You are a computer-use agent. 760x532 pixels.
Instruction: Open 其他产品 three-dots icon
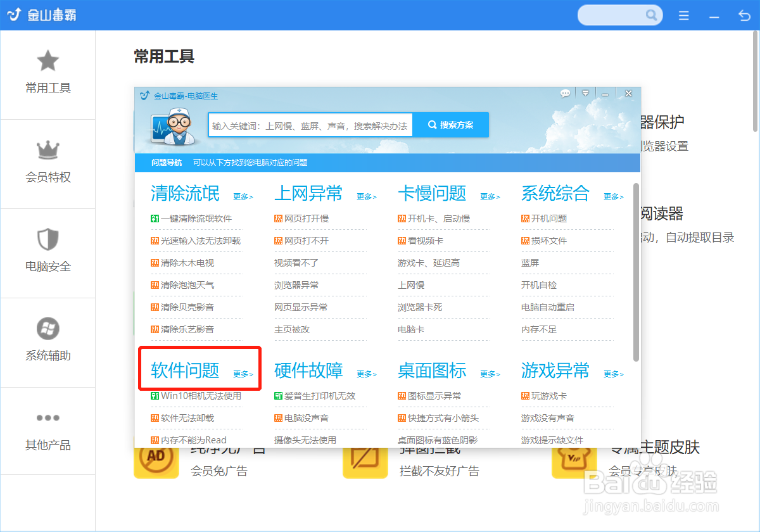point(48,418)
